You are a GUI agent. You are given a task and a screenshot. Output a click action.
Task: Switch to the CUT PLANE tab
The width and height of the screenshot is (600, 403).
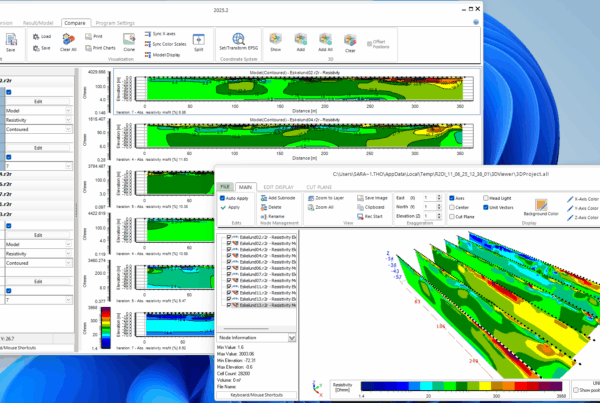pyautogui.click(x=319, y=187)
